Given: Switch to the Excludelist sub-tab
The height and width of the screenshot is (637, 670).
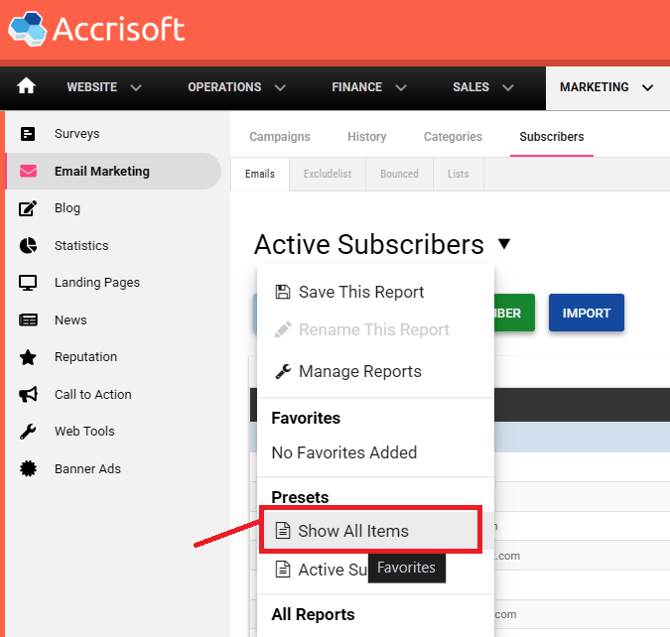Looking at the screenshot, I should point(327,174).
